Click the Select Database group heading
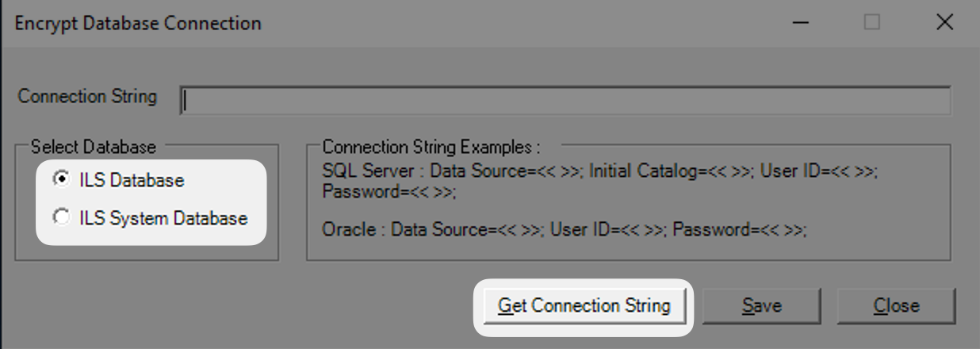The image size is (980, 349). coord(94,147)
